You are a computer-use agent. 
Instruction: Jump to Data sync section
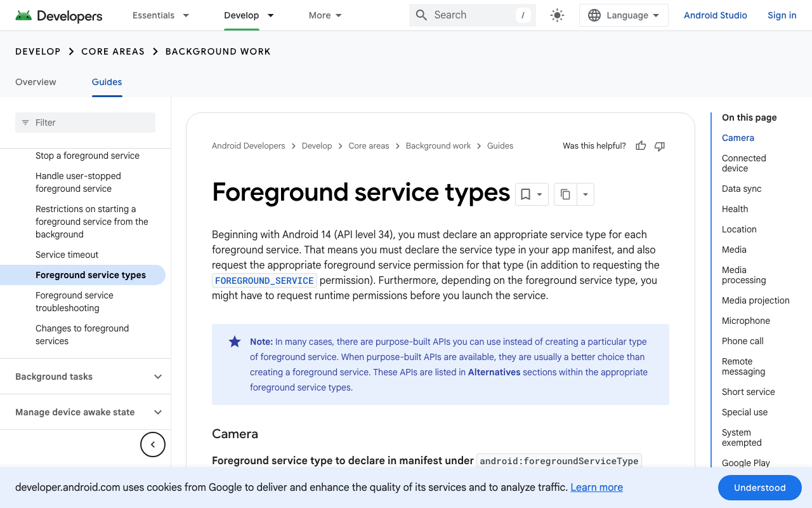pyautogui.click(x=742, y=189)
